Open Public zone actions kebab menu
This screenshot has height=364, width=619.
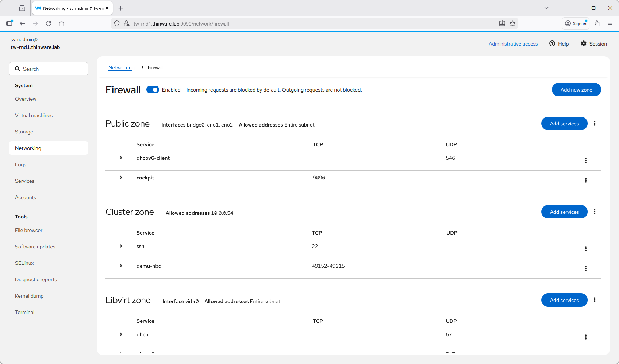595,123
